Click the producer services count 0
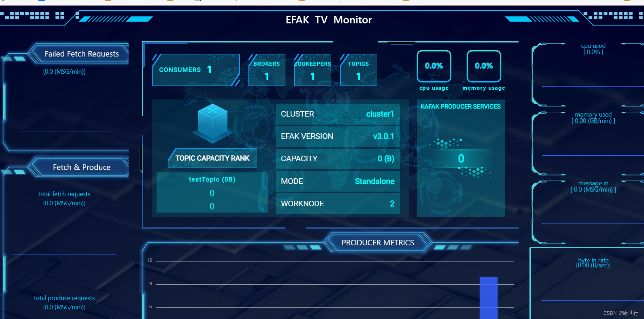The height and width of the screenshot is (319, 644). pyautogui.click(x=461, y=159)
